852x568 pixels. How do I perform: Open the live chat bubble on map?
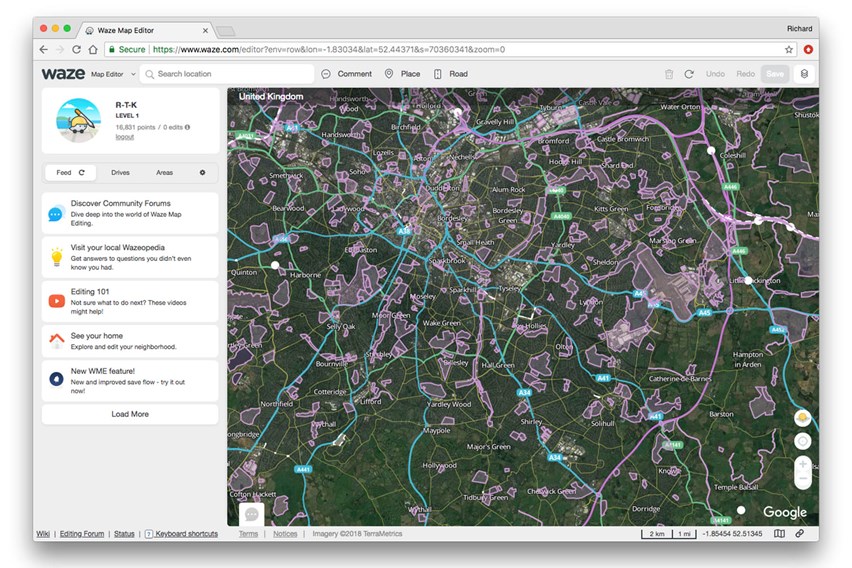point(252,514)
